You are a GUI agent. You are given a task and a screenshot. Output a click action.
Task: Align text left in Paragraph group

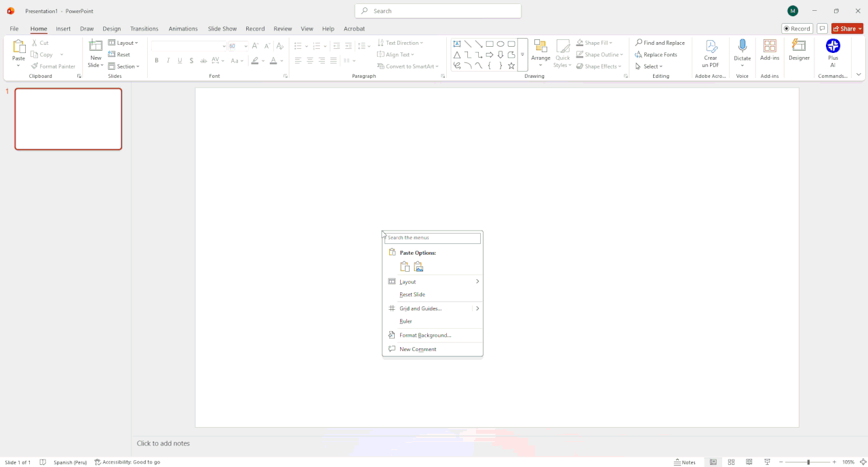click(298, 60)
